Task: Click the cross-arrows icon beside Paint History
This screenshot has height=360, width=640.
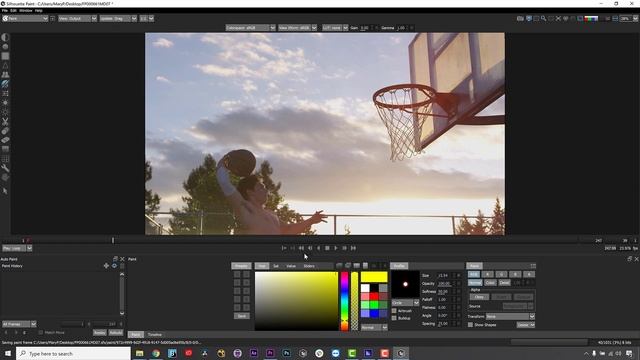Action: 106,266
